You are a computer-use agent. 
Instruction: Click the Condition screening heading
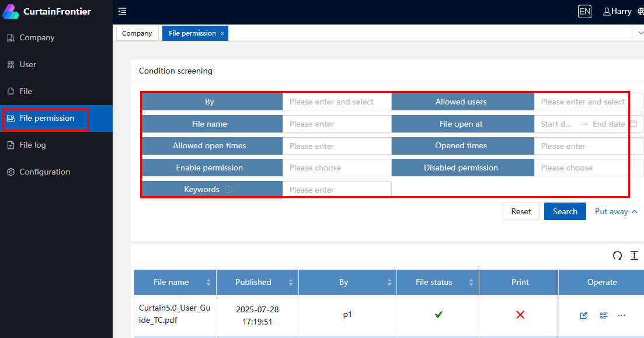pos(176,71)
